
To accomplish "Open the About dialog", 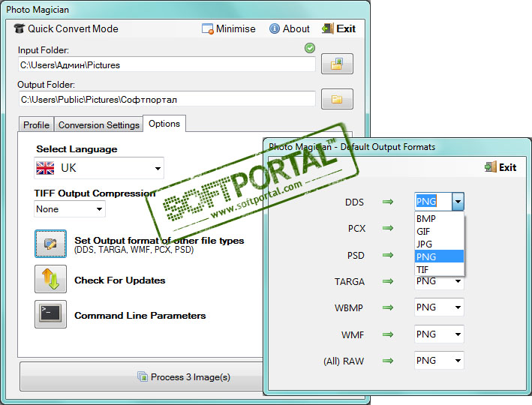I will click(x=290, y=28).
